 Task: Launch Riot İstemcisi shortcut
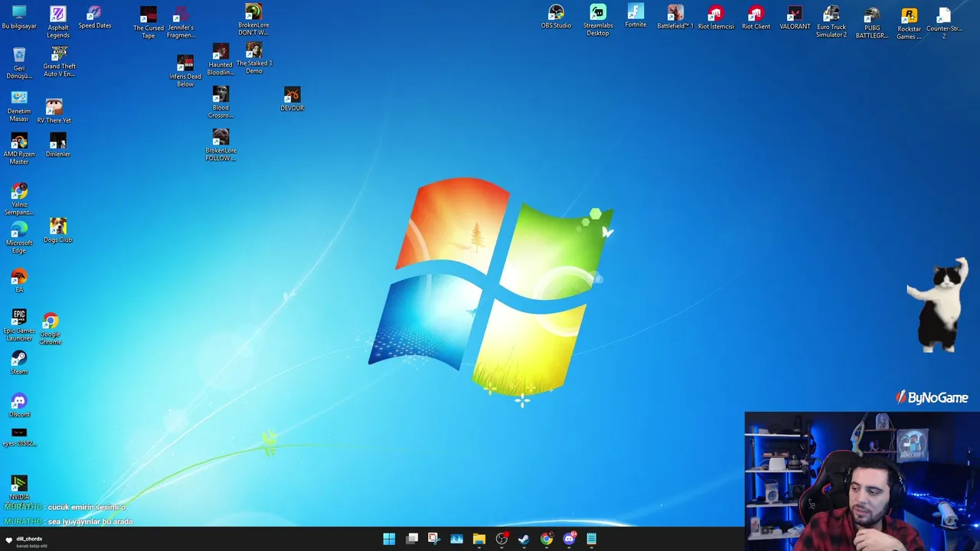(716, 18)
